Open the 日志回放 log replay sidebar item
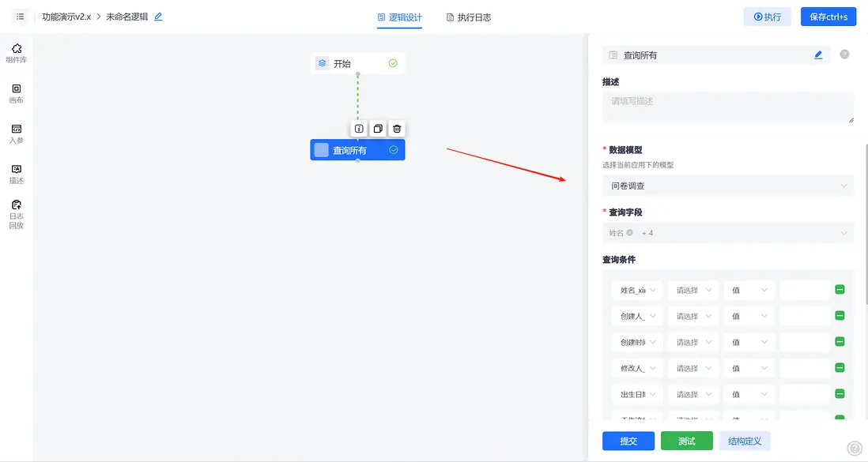868x462 pixels. coord(17,215)
